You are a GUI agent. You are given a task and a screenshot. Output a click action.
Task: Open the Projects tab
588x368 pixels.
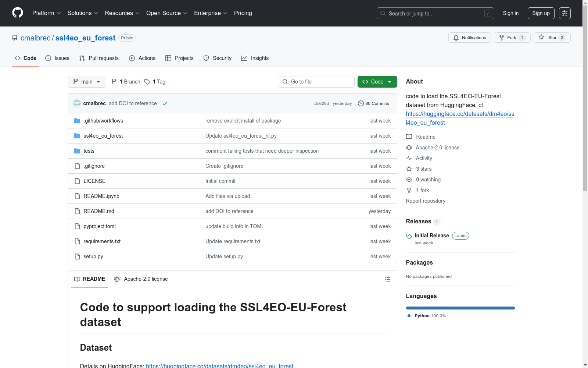point(179,58)
